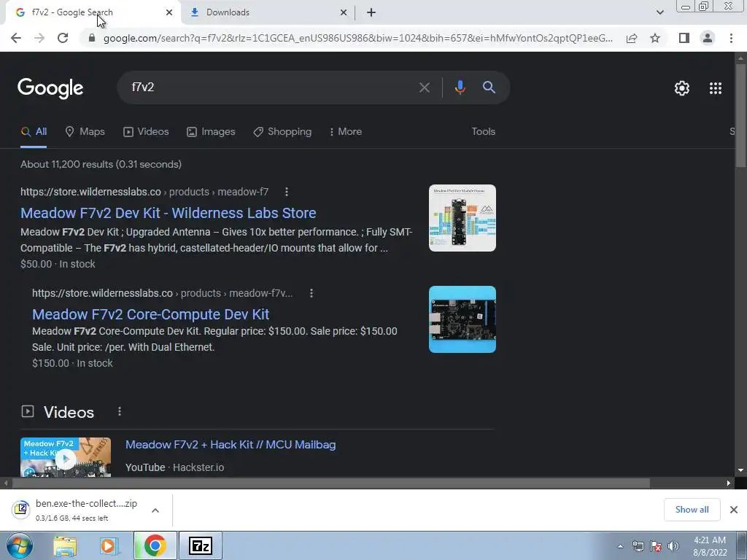Click the network tray icon

638,546
